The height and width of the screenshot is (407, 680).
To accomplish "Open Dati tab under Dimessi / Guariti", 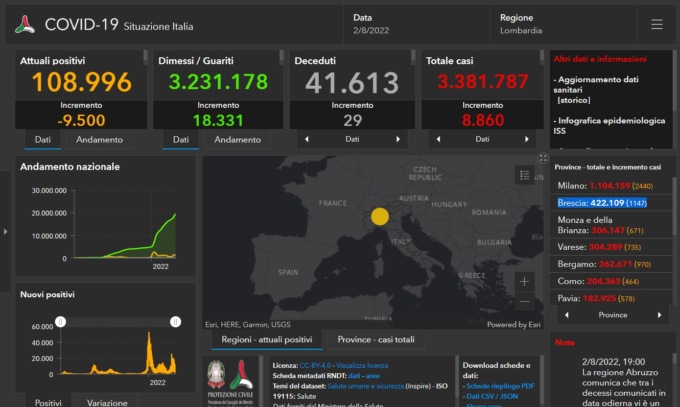I will coord(180,140).
